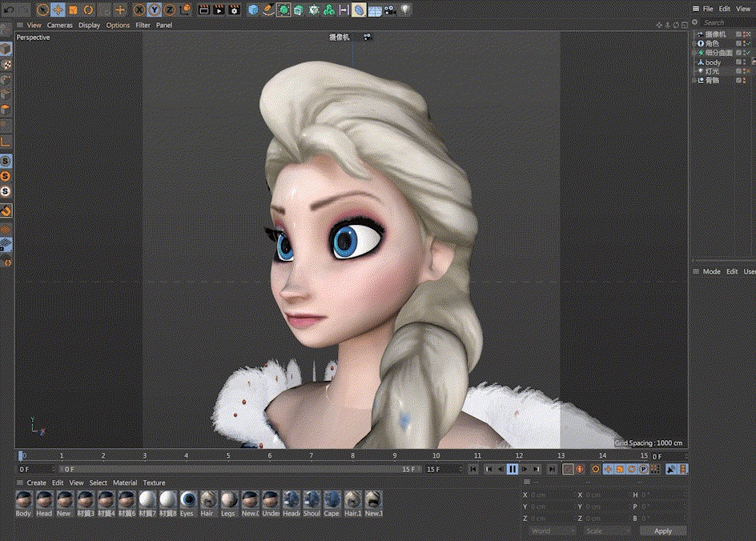Click Record Active Objects keyframe button
Image resolution: width=756 pixels, height=541 pixels.
568,469
